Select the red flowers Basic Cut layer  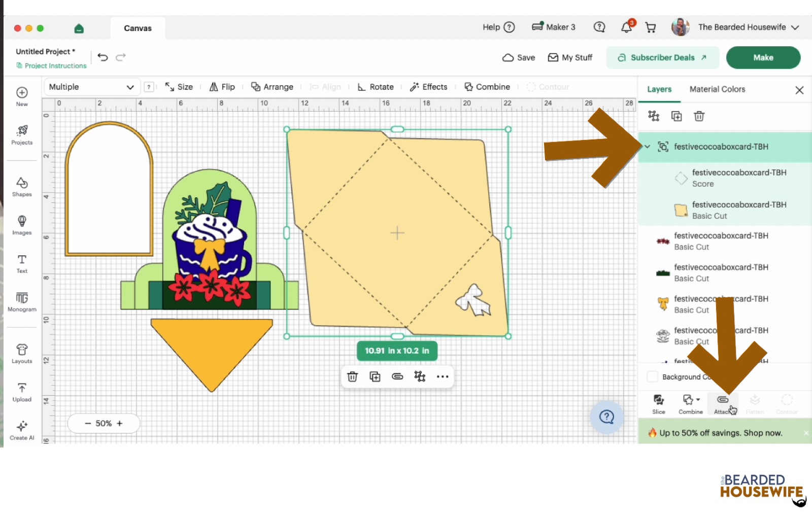pyautogui.click(x=725, y=241)
